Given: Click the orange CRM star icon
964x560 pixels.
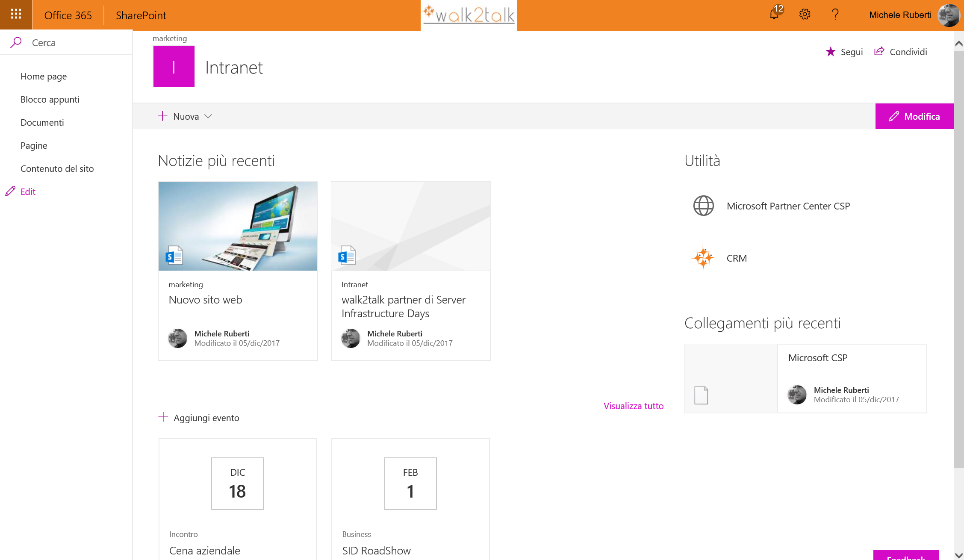Looking at the screenshot, I should tap(703, 258).
